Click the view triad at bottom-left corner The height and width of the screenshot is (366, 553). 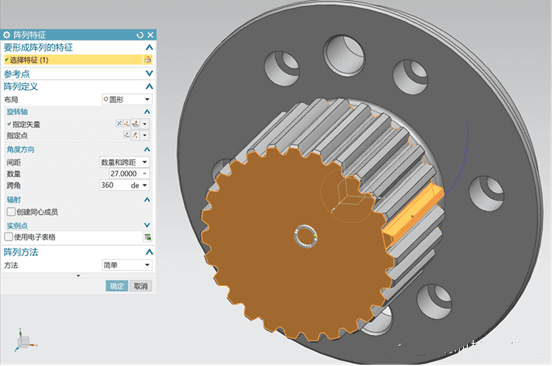tap(24, 340)
